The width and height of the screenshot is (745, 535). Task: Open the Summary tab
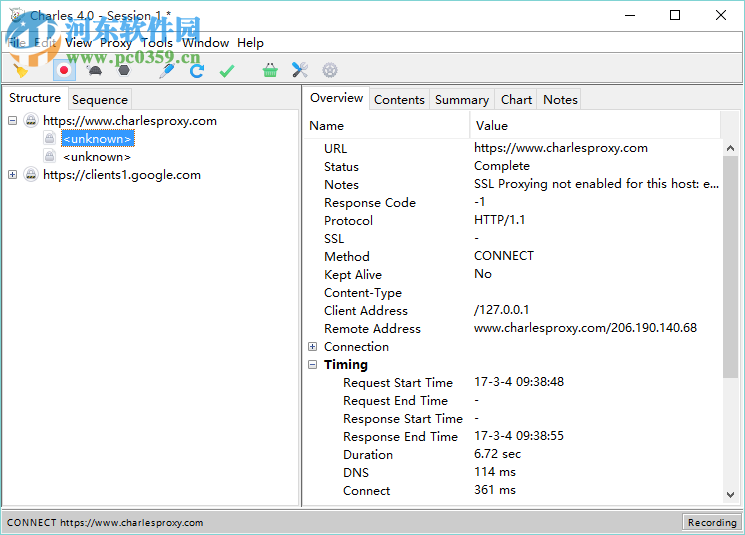coord(462,100)
